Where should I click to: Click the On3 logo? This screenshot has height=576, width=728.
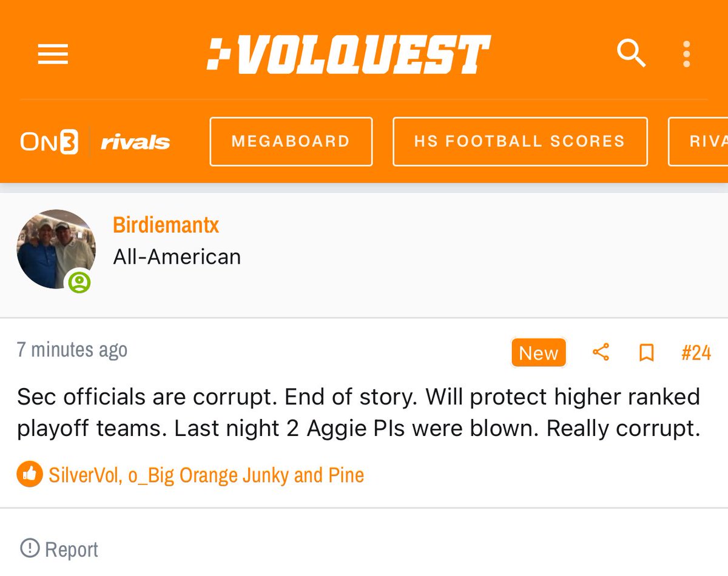[49, 142]
